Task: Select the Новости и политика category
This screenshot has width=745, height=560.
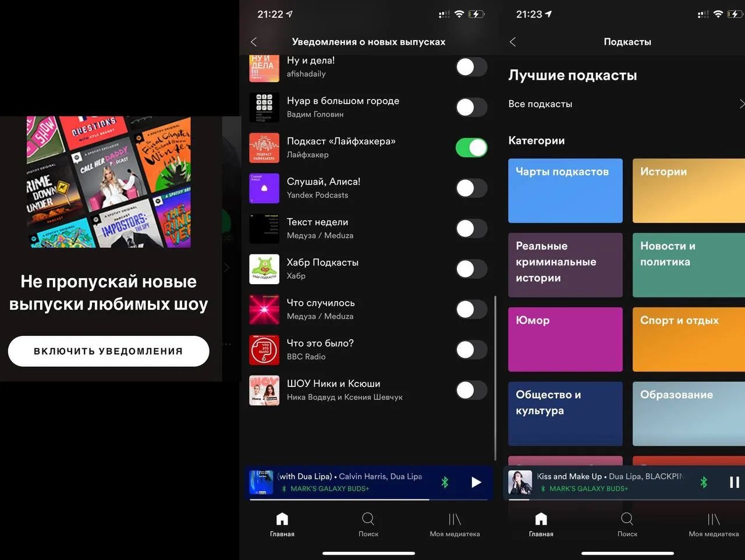Action: [689, 265]
